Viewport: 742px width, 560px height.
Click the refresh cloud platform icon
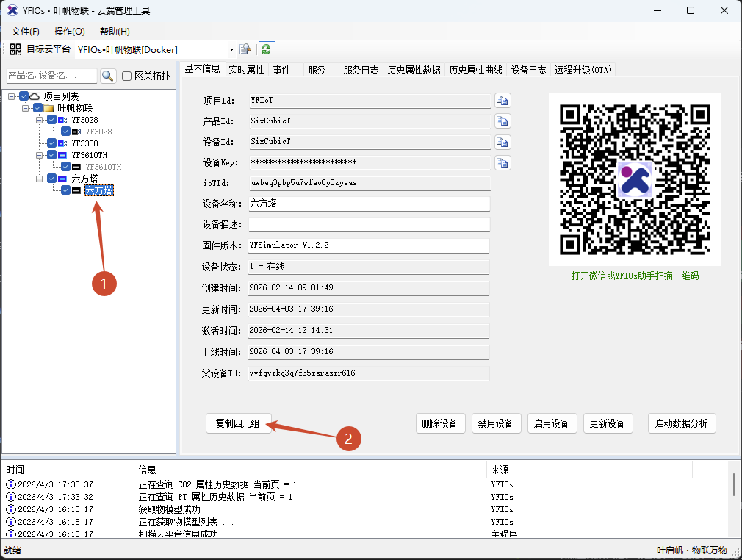coord(267,49)
